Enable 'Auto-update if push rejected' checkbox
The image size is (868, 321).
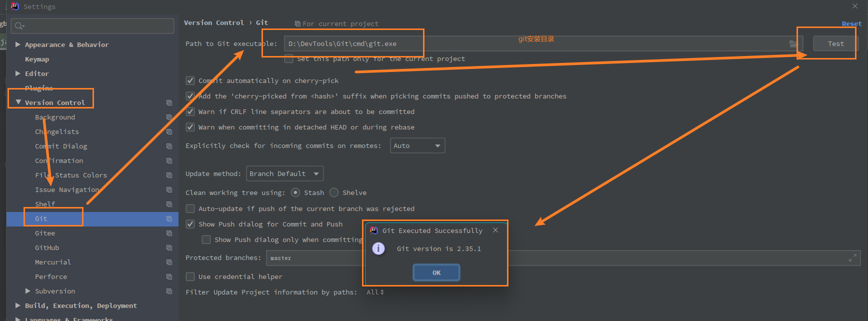click(190, 208)
